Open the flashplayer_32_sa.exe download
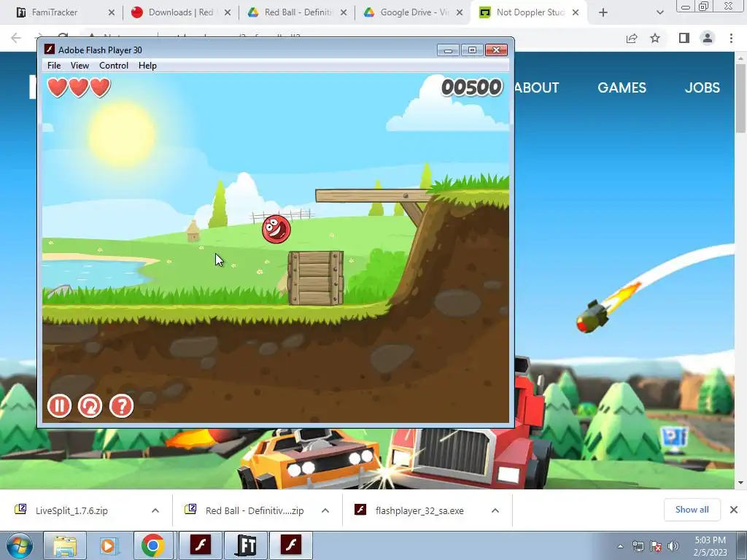Image resolution: width=747 pixels, height=560 pixels. [x=419, y=510]
